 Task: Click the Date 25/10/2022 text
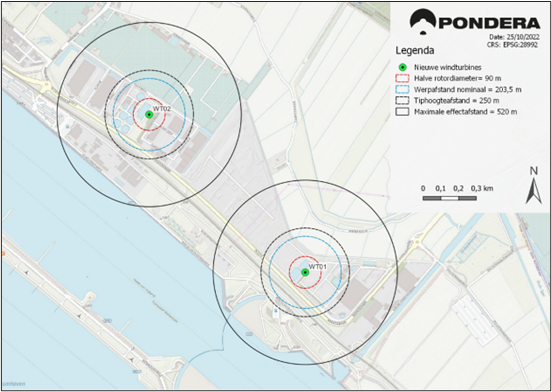click(x=515, y=37)
